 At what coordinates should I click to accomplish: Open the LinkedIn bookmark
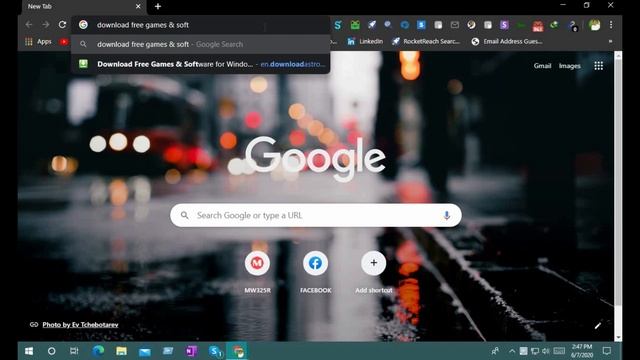pyautogui.click(x=365, y=41)
